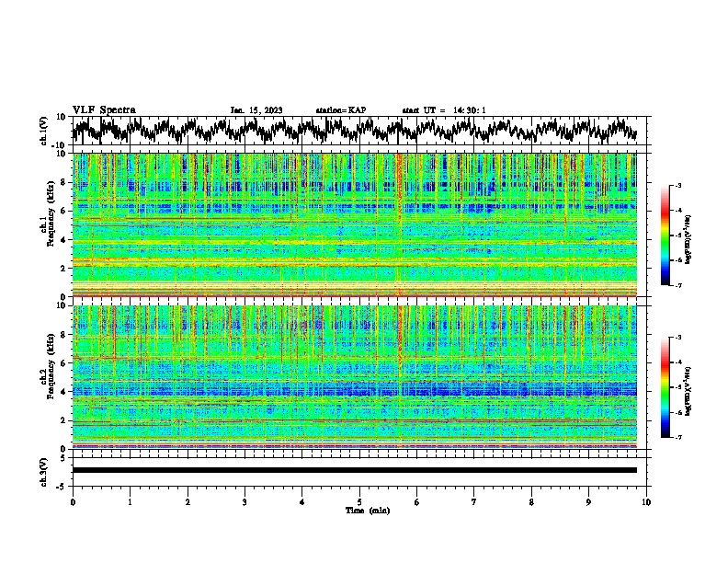The height and width of the screenshot is (563, 728).
Task: Click the ch.1 color scale log(PSD) unit label
Action: click(x=688, y=240)
